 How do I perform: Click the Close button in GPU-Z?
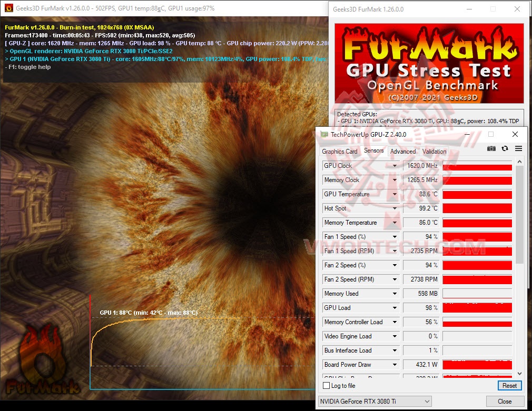504,402
